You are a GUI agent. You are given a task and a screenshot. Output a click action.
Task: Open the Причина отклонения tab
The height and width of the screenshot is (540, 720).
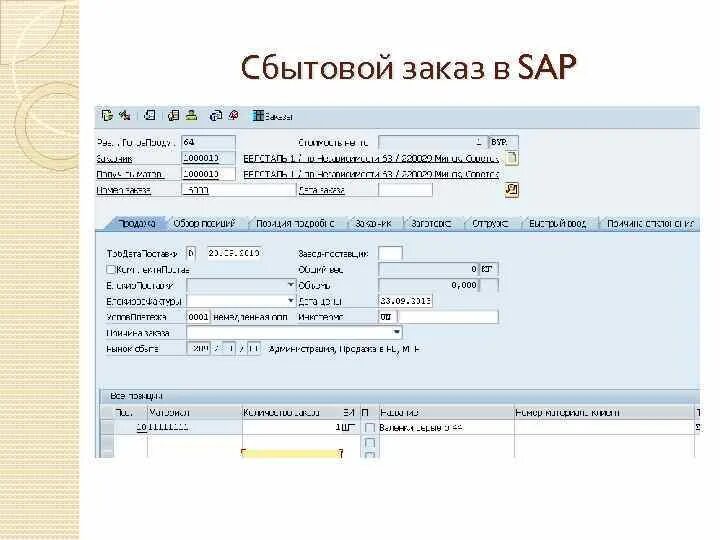click(x=651, y=224)
